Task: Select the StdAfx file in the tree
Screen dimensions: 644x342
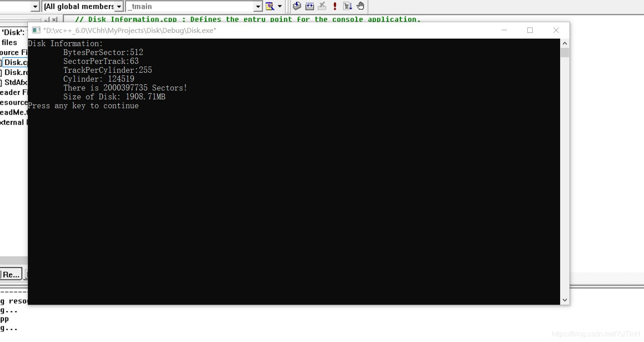Action: tap(16, 83)
